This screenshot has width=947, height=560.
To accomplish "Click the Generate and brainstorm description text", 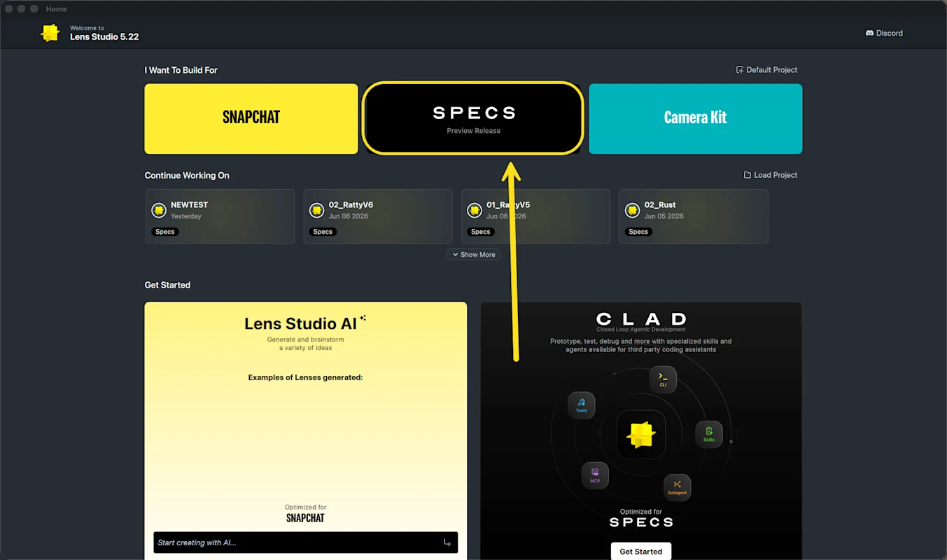I will click(305, 344).
